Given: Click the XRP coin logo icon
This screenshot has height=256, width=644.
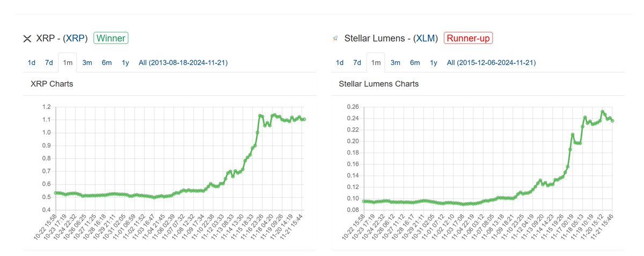Looking at the screenshot, I should tap(27, 39).
